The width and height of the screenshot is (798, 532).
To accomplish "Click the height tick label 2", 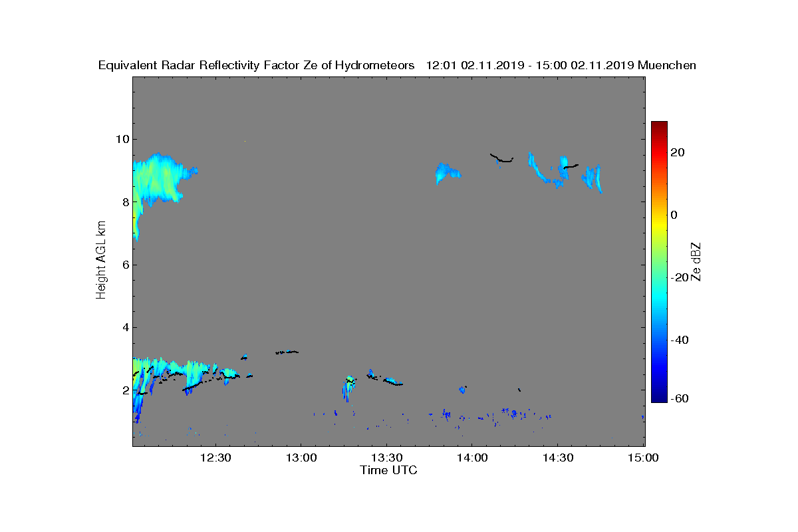I will tap(124, 390).
